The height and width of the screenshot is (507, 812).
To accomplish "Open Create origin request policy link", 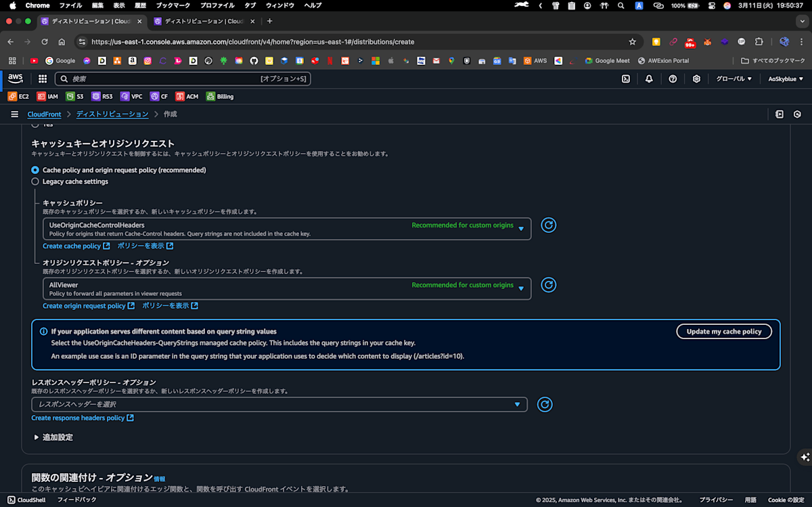I will [88, 306].
